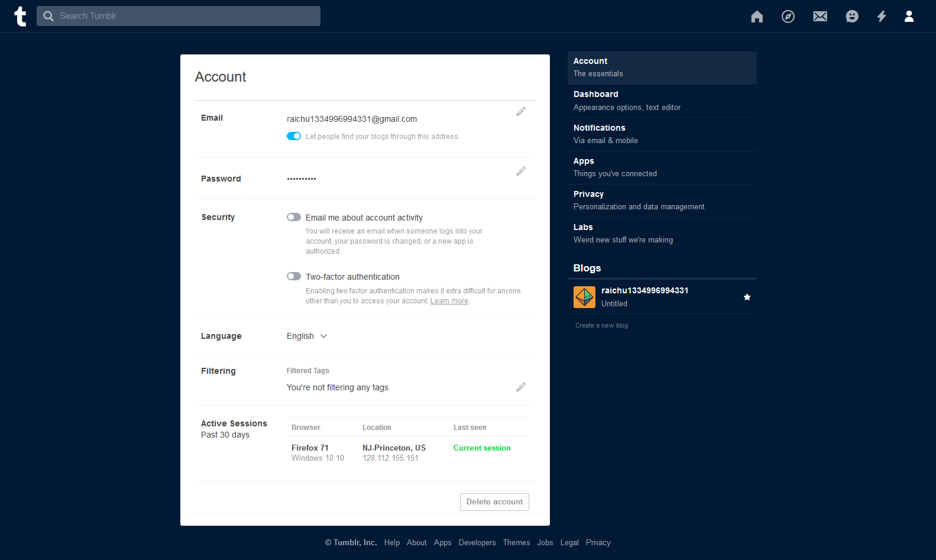Click the Developers footer link
This screenshot has height=560, width=936.
[477, 543]
